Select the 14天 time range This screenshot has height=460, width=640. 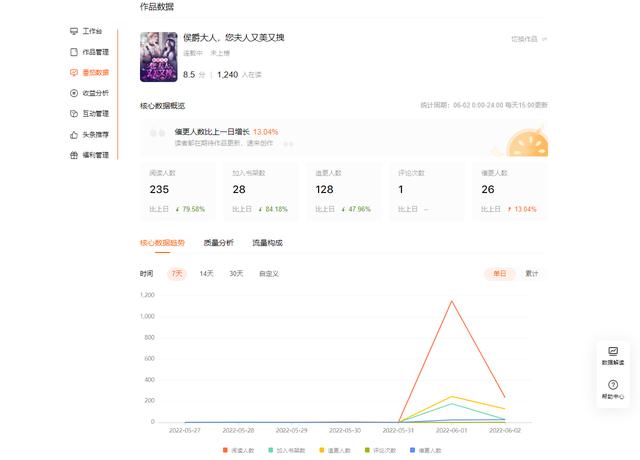click(x=206, y=273)
